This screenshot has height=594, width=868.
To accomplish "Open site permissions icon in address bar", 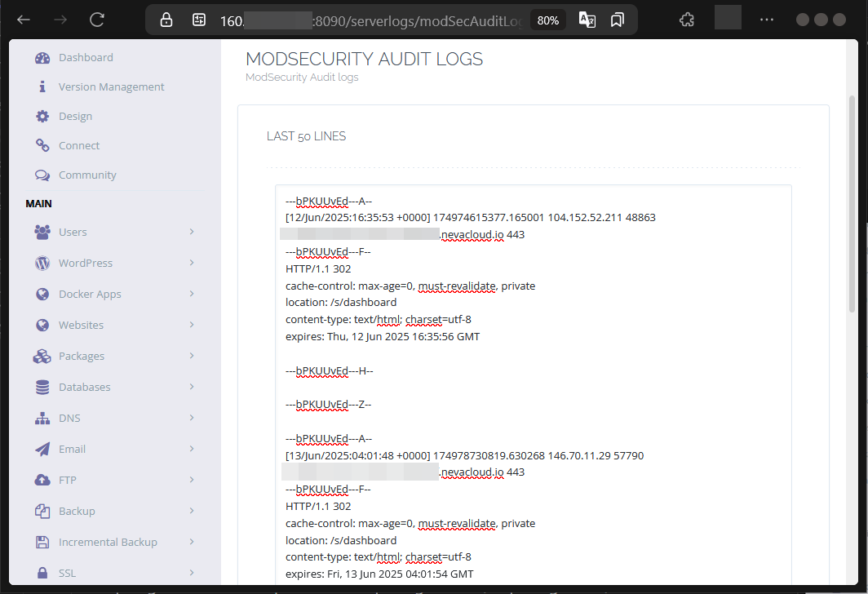I will click(199, 20).
